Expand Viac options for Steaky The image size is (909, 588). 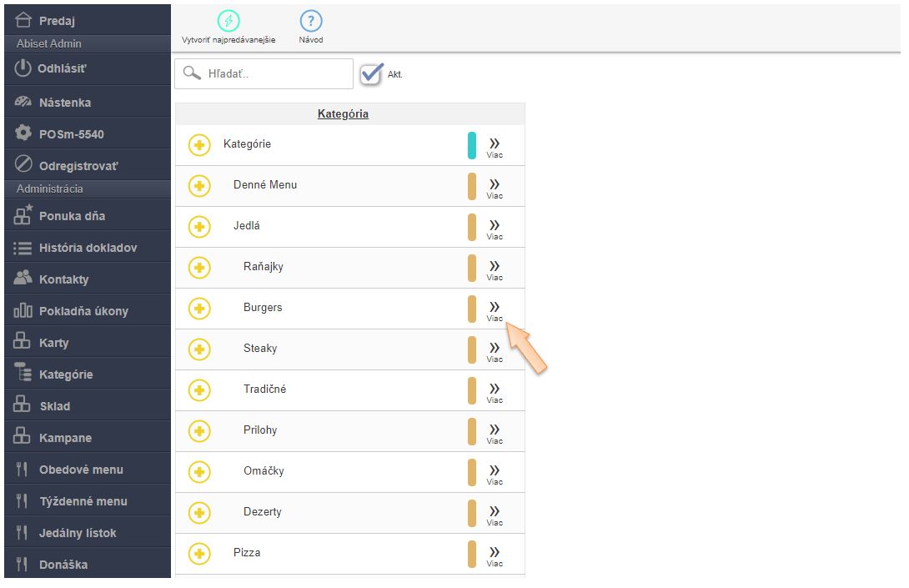495,350
